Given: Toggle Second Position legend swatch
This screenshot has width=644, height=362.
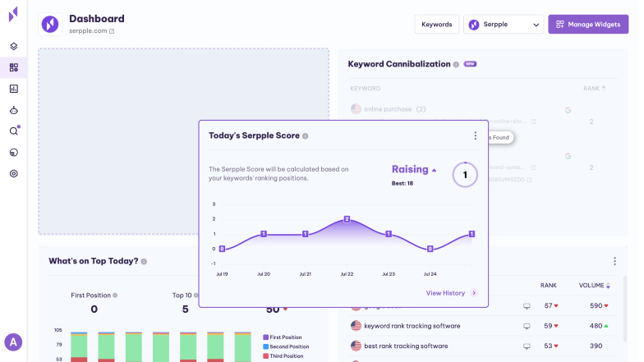Looking at the screenshot, I should point(265,346).
